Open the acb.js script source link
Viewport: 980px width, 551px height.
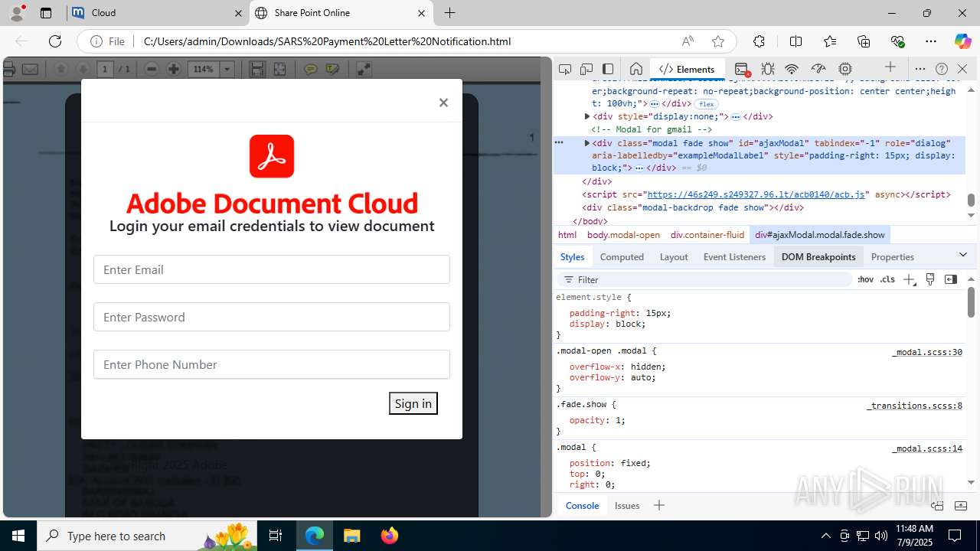(756, 194)
